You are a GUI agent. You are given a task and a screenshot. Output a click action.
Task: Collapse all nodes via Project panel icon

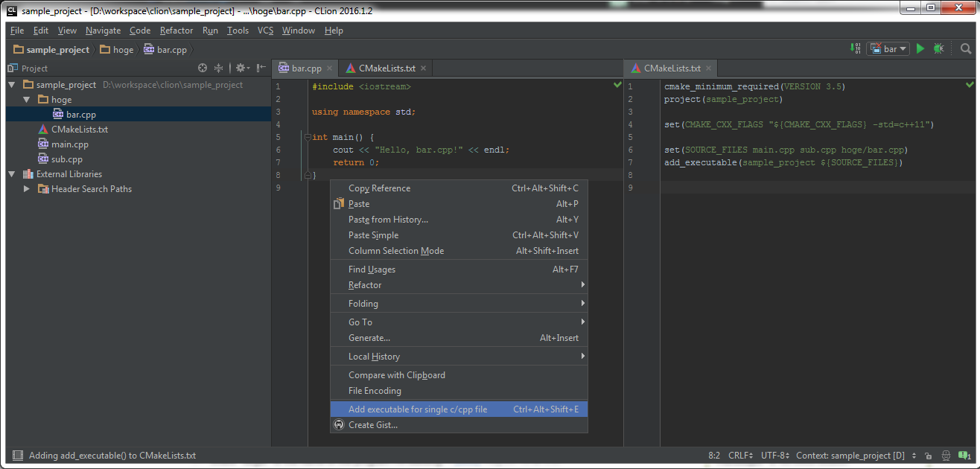pyautogui.click(x=220, y=68)
